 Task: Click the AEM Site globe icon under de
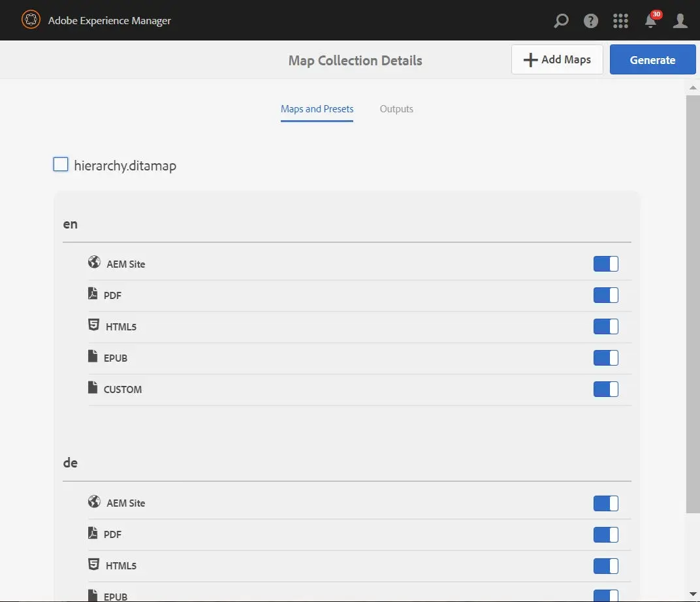pyautogui.click(x=94, y=501)
